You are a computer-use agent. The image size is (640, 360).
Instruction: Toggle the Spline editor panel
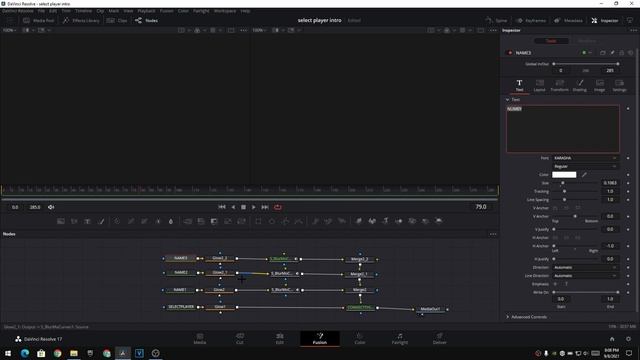(496, 20)
